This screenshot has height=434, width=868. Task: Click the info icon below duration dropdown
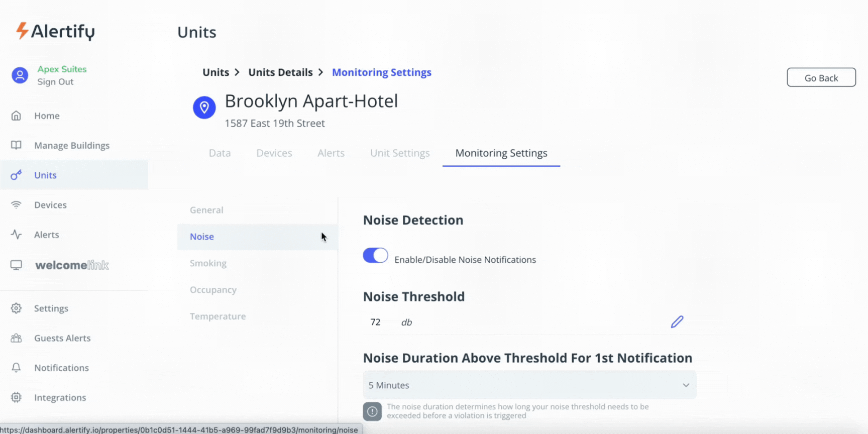point(372,411)
